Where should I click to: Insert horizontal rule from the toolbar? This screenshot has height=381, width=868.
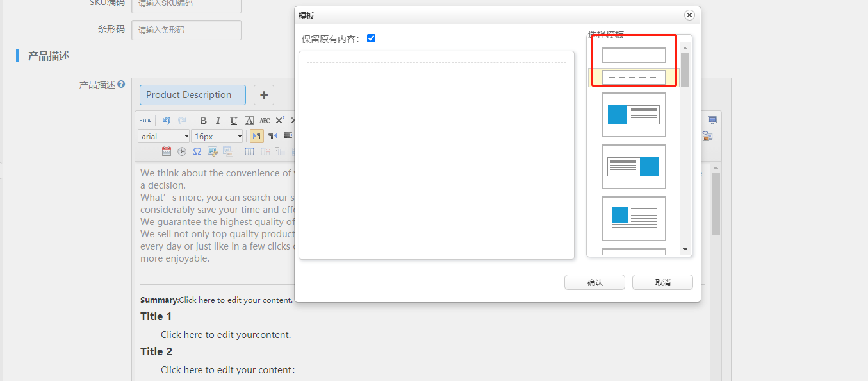151,151
